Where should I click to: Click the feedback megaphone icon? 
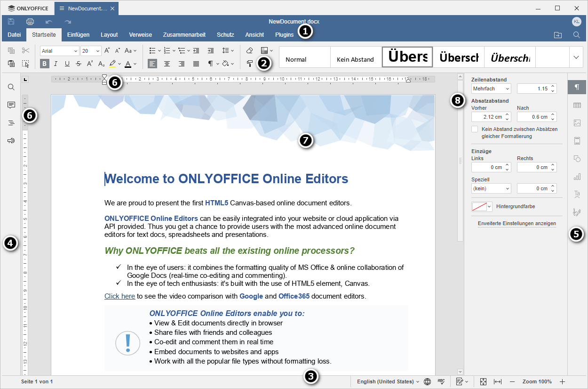(x=11, y=141)
